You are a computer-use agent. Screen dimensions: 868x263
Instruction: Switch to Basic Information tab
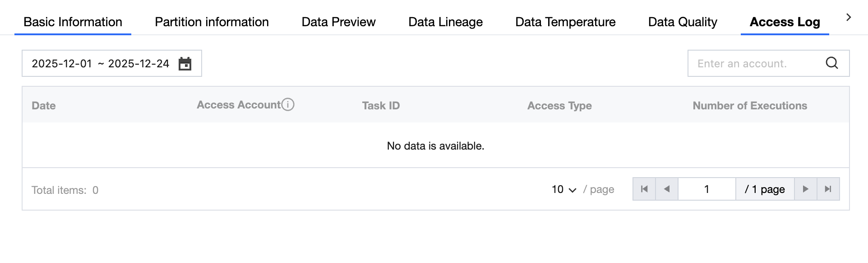(73, 22)
